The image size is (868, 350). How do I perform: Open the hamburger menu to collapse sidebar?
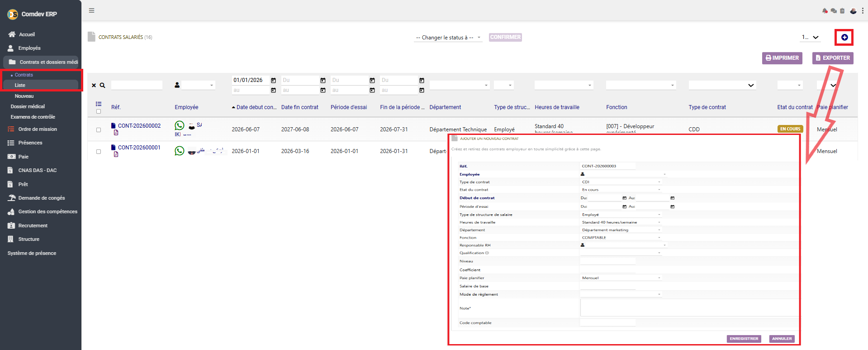coord(92,10)
